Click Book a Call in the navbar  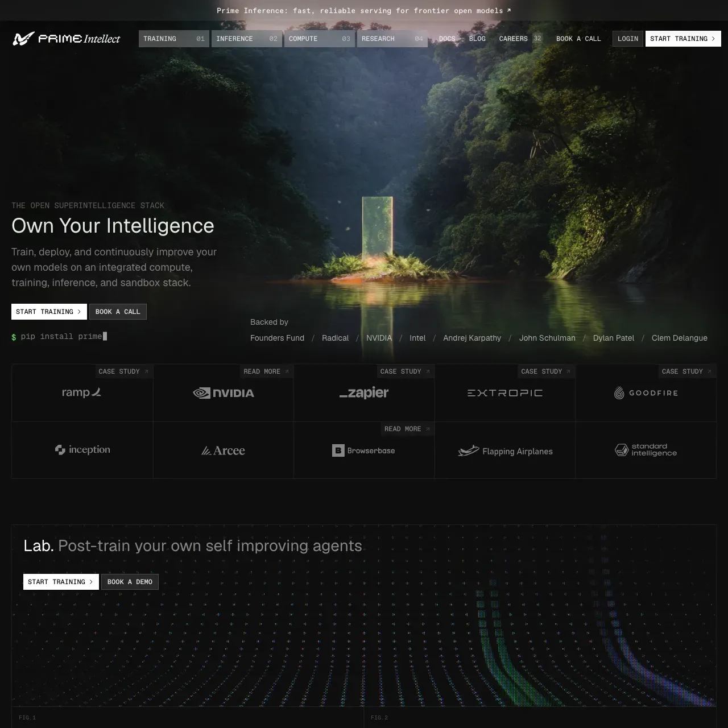tap(578, 39)
